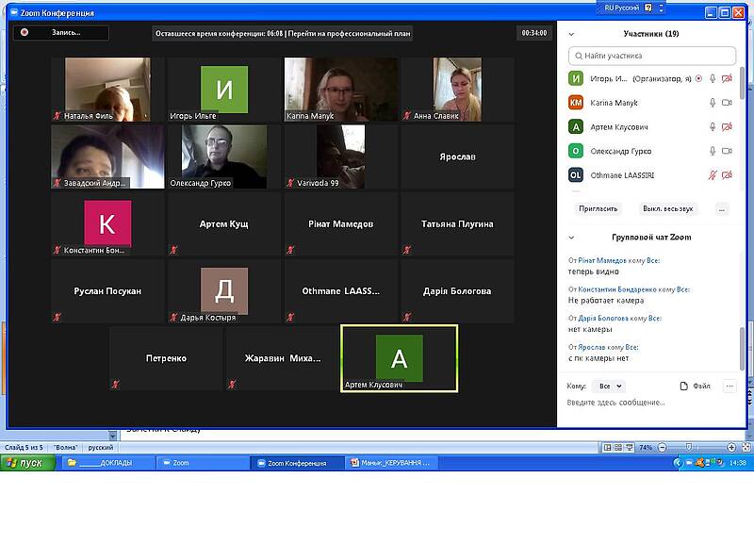Screen dimensions: 754x560
Task: Click muted mic icon on Татьяна Плугина tile
Action: 407,250
